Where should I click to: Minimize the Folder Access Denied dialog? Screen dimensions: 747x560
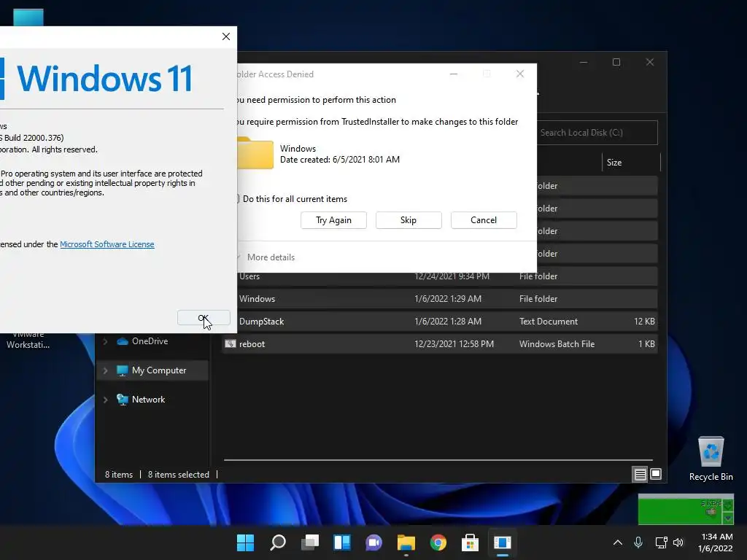(x=454, y=74)
